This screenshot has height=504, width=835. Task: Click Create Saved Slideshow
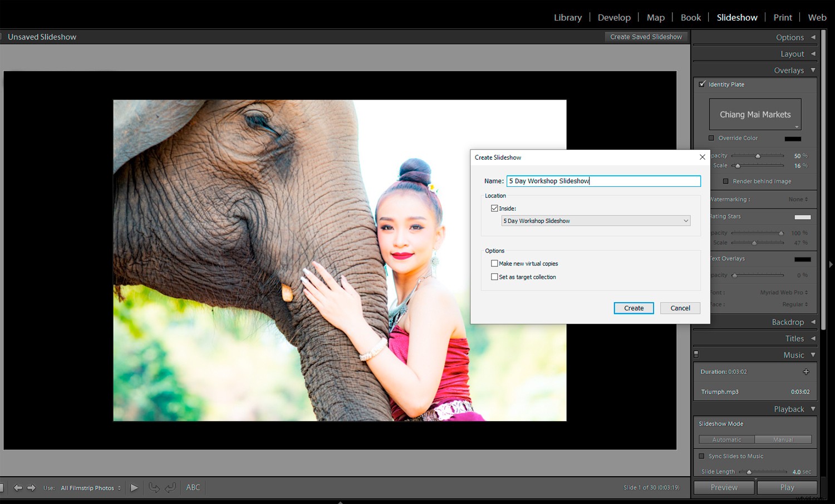(x=646, y=37)
